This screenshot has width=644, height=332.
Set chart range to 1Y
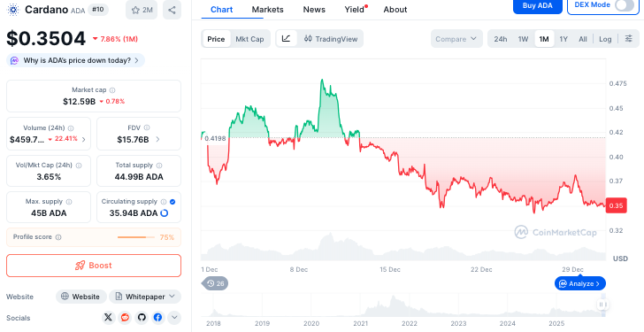coord(563,39)
